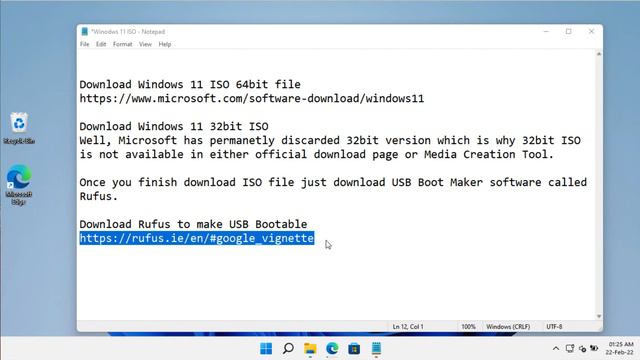Open the Edit menu in Notepad

[x=101, y=44]
